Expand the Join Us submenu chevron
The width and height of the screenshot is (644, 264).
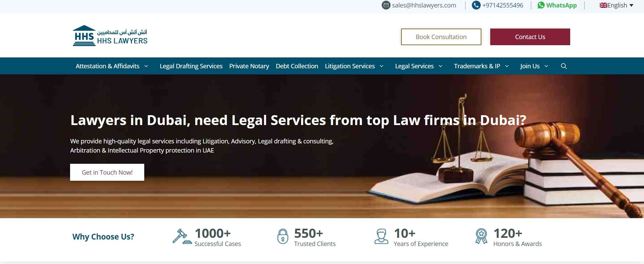pyautogui.click(x=546, y=66)
